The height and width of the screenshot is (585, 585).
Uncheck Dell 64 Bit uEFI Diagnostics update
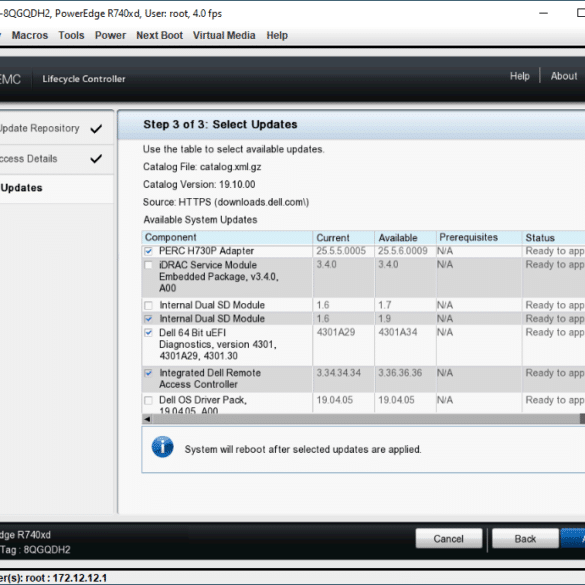(148, 333)
